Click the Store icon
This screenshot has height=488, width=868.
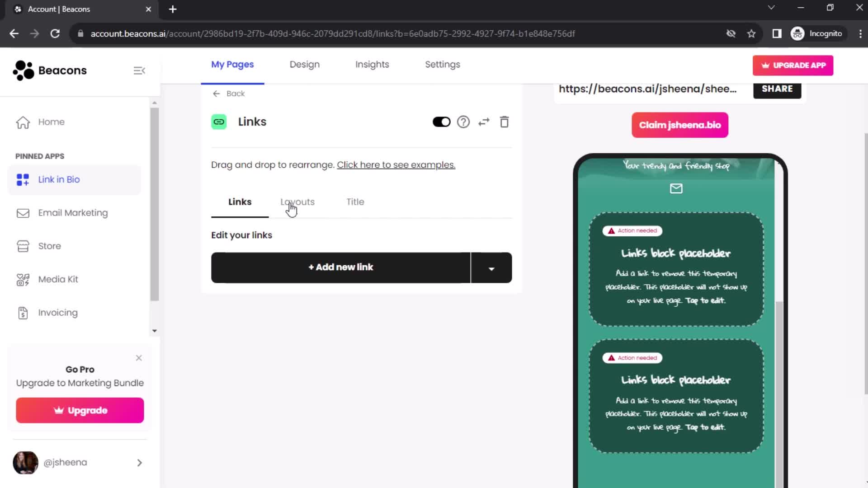[23, 245]
